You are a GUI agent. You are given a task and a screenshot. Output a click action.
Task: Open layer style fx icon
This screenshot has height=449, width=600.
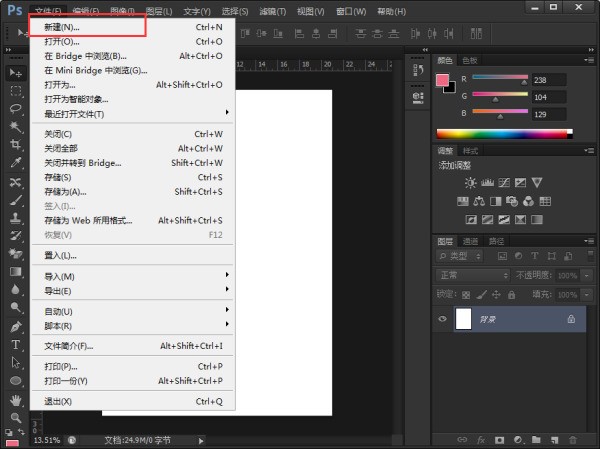(x=481, y=440)
